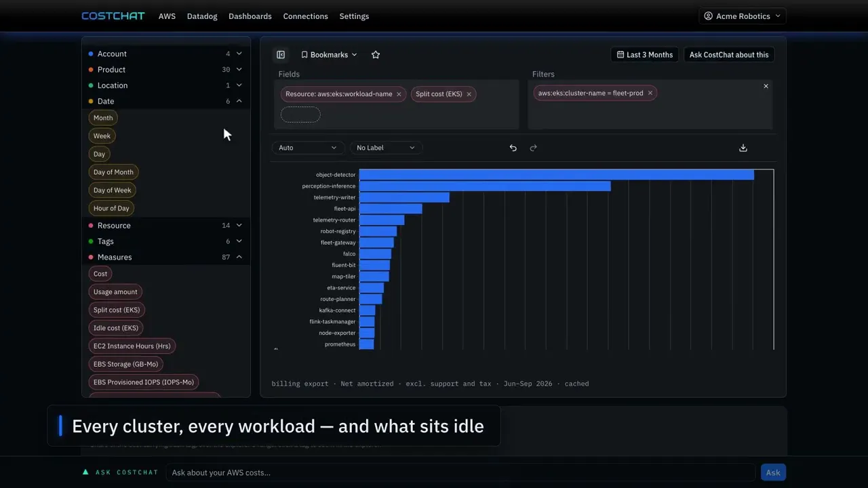The height and width of the screenshot is (488, 868).
Task: Open Settings from the top nav
Action: pos(354,16)
